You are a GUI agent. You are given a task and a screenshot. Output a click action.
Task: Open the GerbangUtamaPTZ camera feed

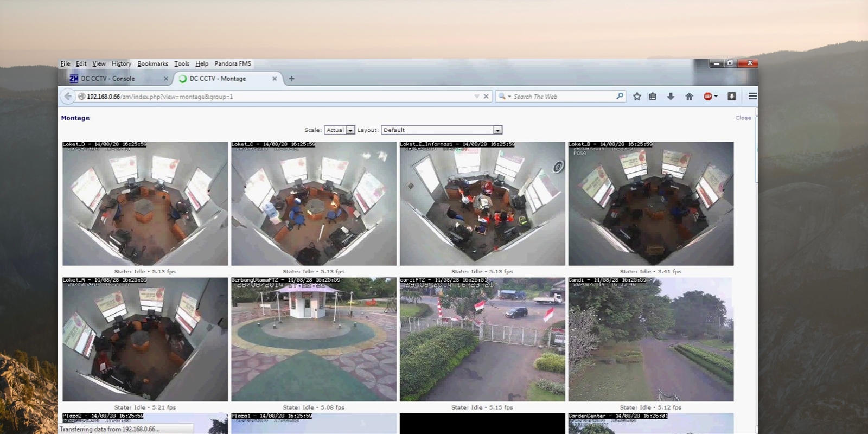tap(314, 340)
